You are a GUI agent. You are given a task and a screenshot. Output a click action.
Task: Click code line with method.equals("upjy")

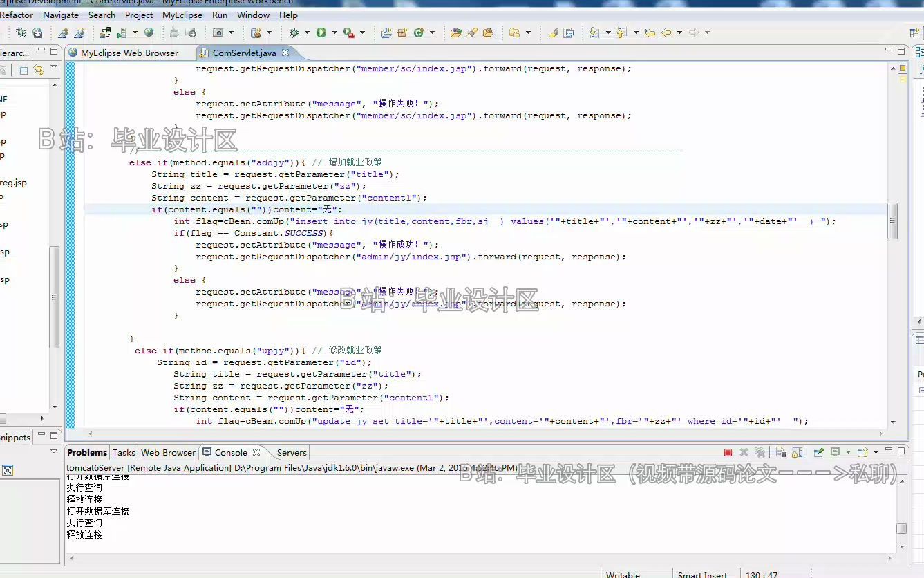(x=258, y=351)
